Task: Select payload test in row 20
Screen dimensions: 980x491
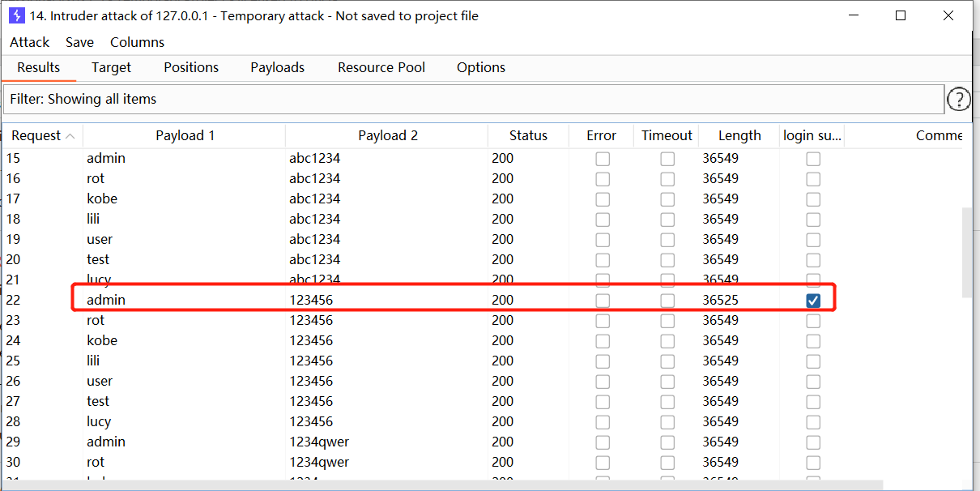Action: 98,259
